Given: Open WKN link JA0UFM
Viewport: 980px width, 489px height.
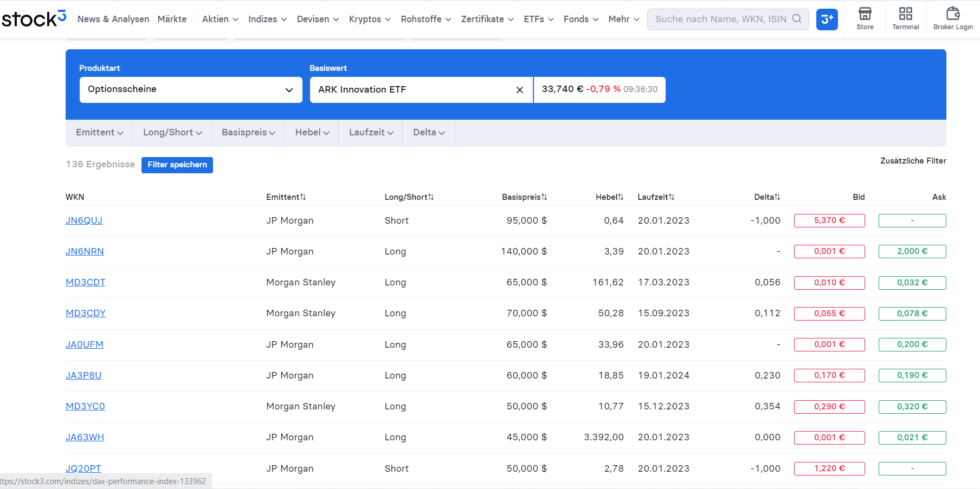Looking at the screenshot, I should click(85, 344).
